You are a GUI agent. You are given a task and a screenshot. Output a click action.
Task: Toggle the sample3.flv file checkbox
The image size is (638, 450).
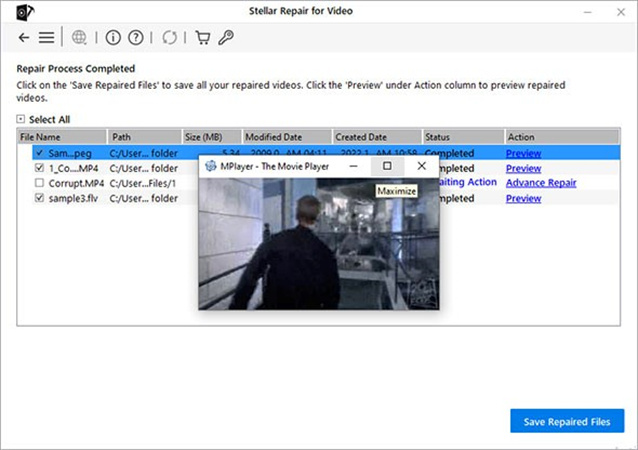(39, 199)
